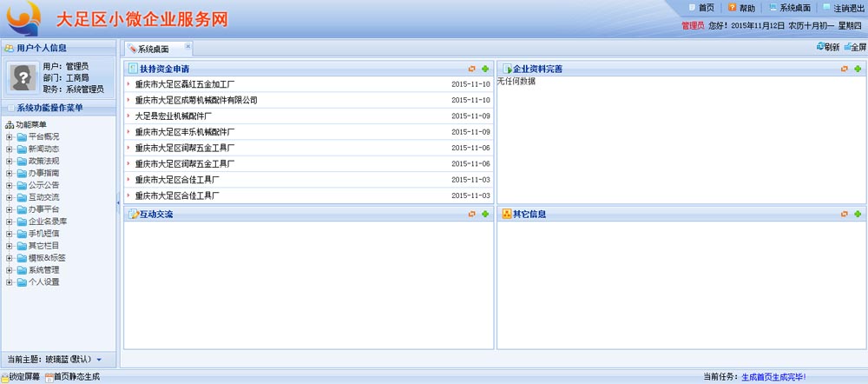The height and width of the screenshot is (384, 868).
Task: Click the refresh icon in 其它信息 panel
Action: pos(844,214)
